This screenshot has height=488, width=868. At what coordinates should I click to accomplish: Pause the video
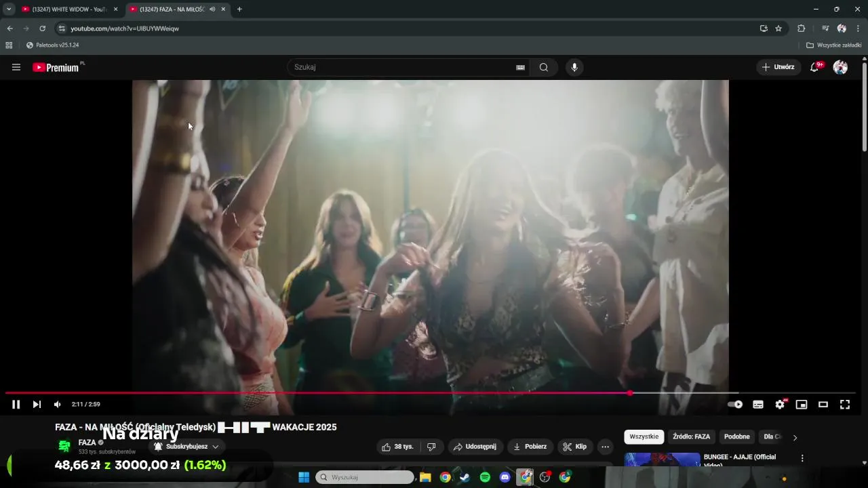pos(16,405)
